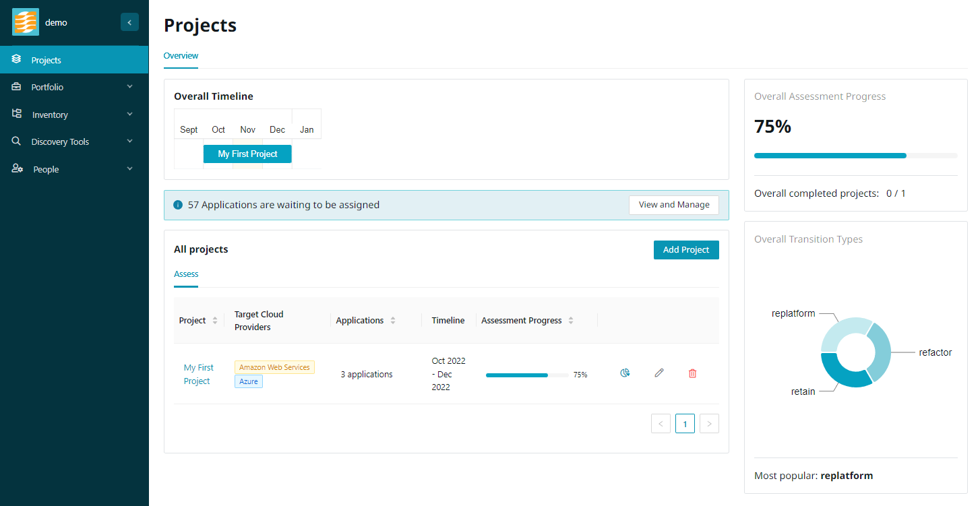This screenshot has height=506, width=980.
Task: Expand the Inventory menu chevron
Action: [x=130, y=115]
